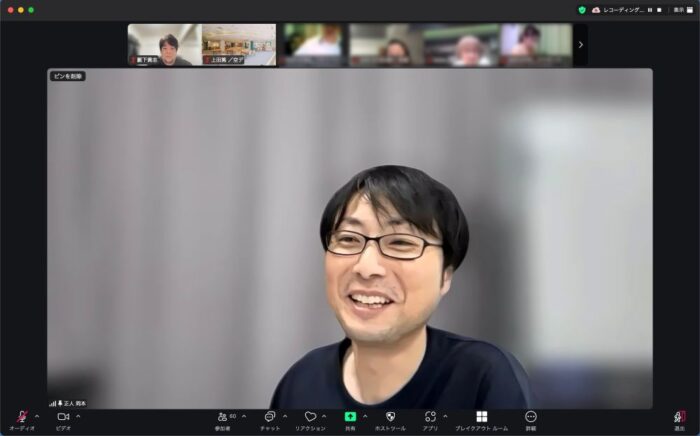Expand audio options arrow next to オーディオ

coord(37,416)
